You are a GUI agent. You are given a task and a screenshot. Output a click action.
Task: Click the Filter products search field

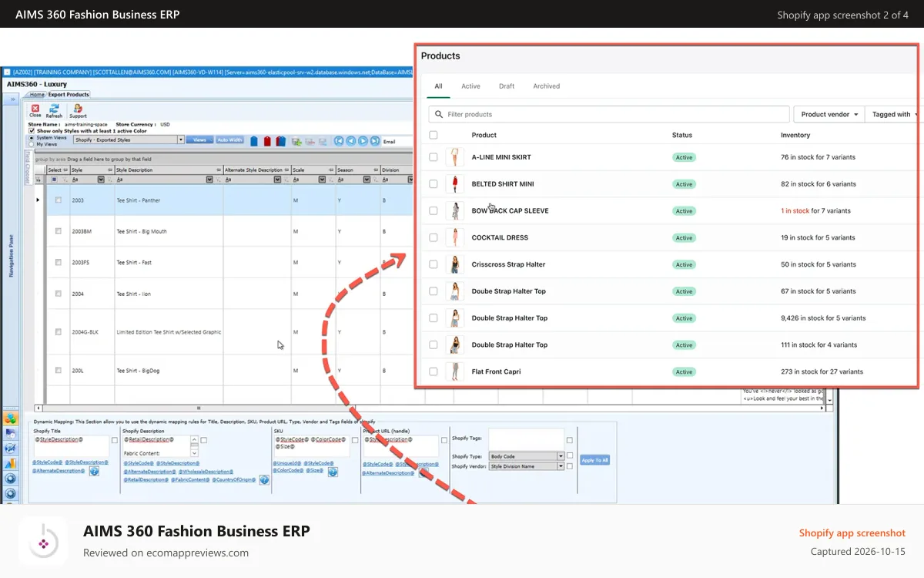click(609, 114)
